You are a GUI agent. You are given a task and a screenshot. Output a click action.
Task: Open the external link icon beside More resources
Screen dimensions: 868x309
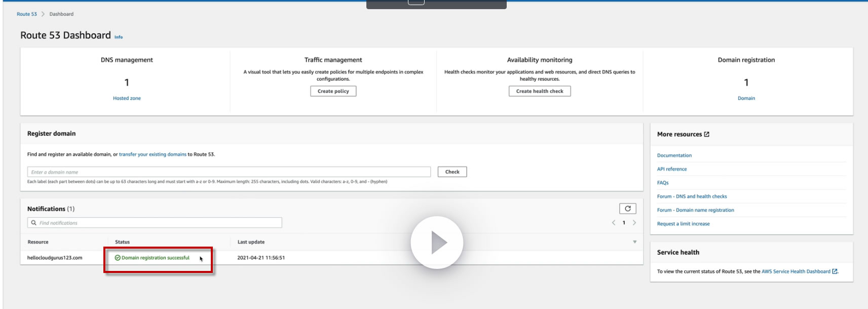(707, 134)
